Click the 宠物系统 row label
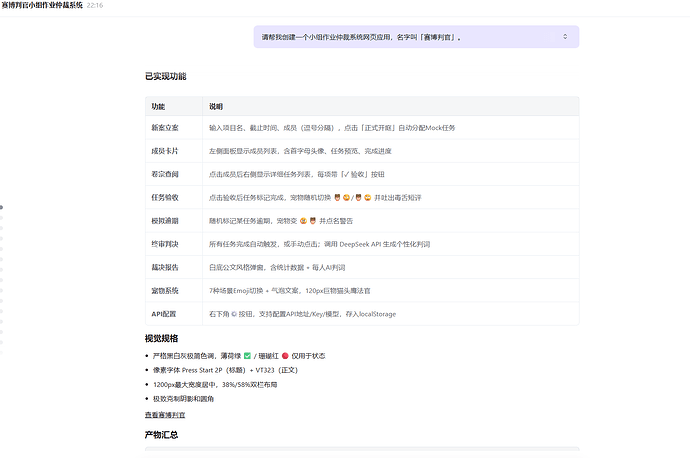 coord(165,291)
